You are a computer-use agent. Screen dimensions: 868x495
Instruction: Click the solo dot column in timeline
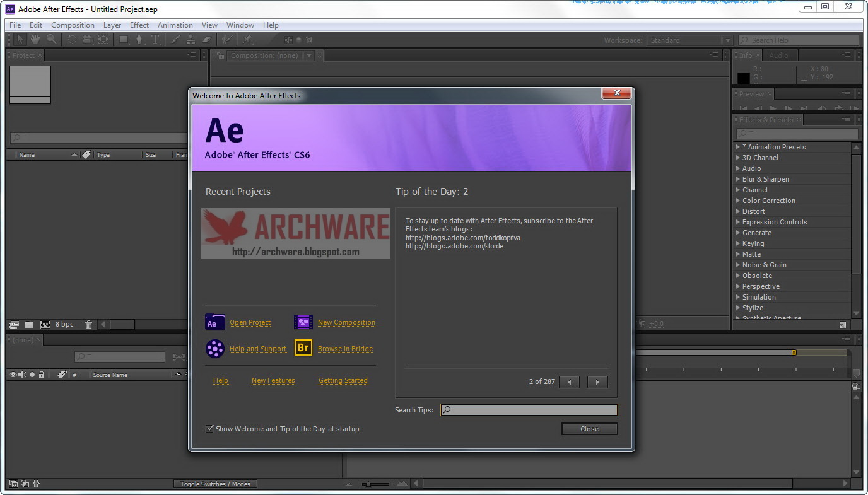tap(32, 375)
